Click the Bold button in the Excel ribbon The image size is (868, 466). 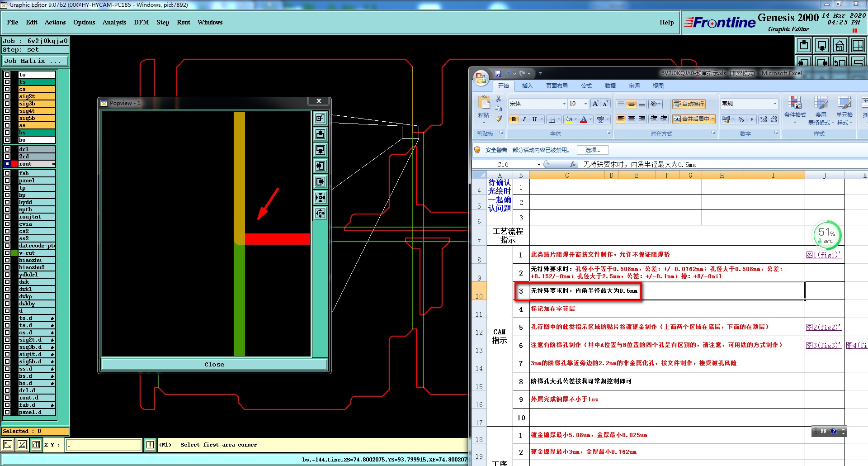[x=514, y=119]
